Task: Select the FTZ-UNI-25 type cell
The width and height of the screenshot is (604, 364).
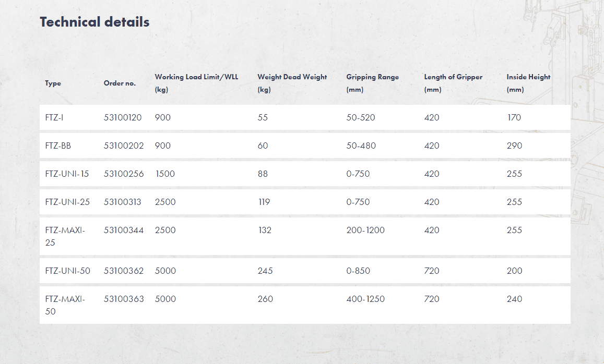Action: 67,202
